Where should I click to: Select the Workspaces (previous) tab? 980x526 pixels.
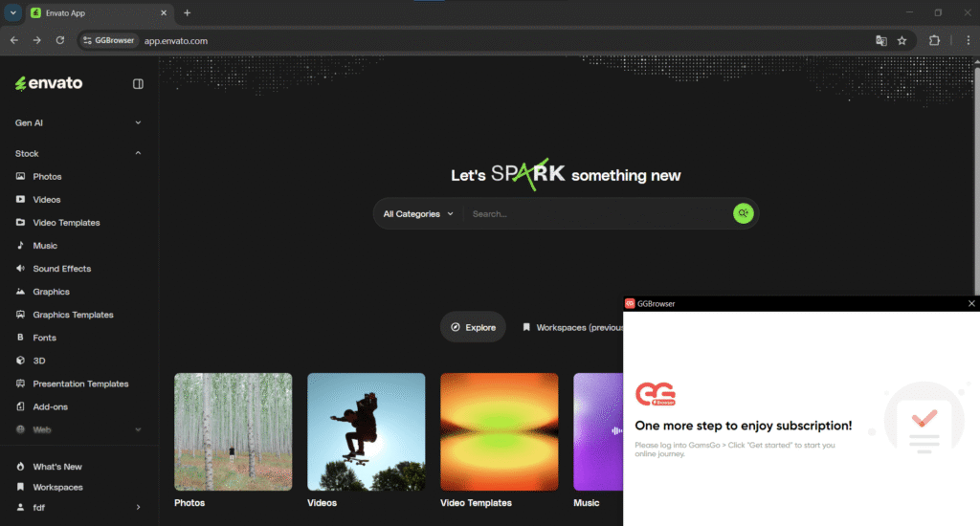572,327
